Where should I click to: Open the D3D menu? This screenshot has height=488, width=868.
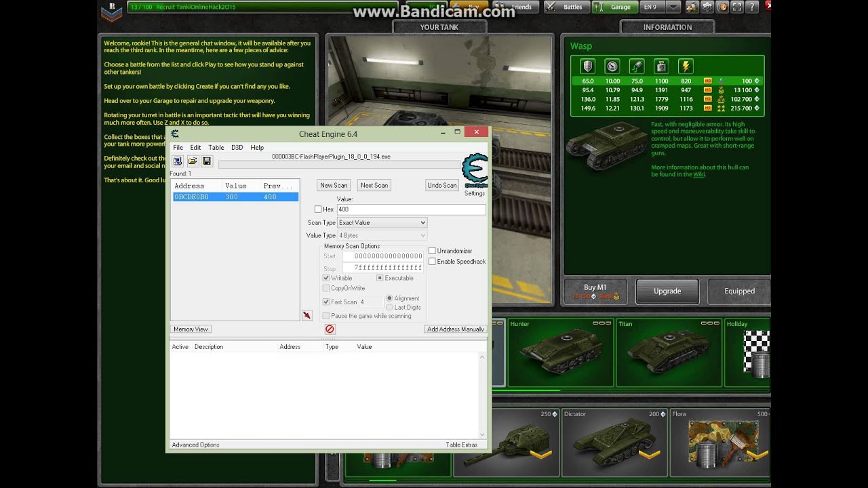(237, 147)
